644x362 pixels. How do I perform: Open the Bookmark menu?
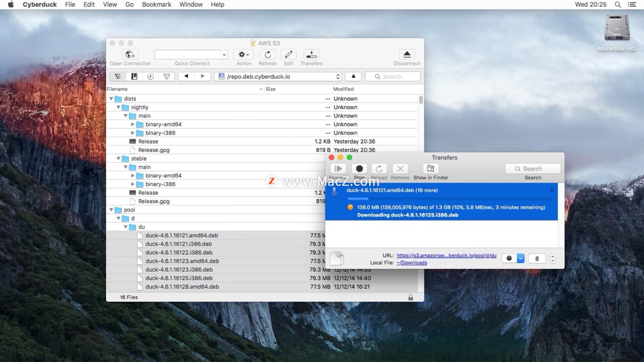[156, 4]
